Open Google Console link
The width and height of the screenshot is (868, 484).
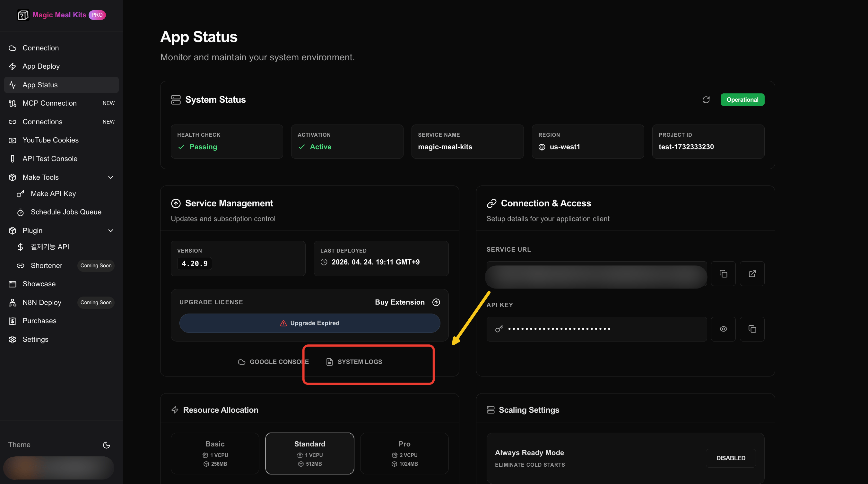273,362
